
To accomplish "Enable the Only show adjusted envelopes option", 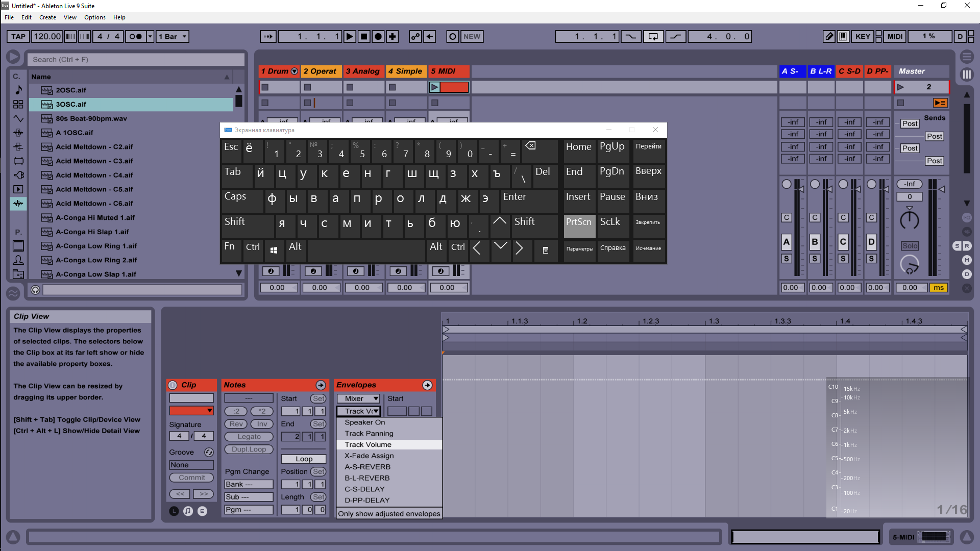I will 389,513.
